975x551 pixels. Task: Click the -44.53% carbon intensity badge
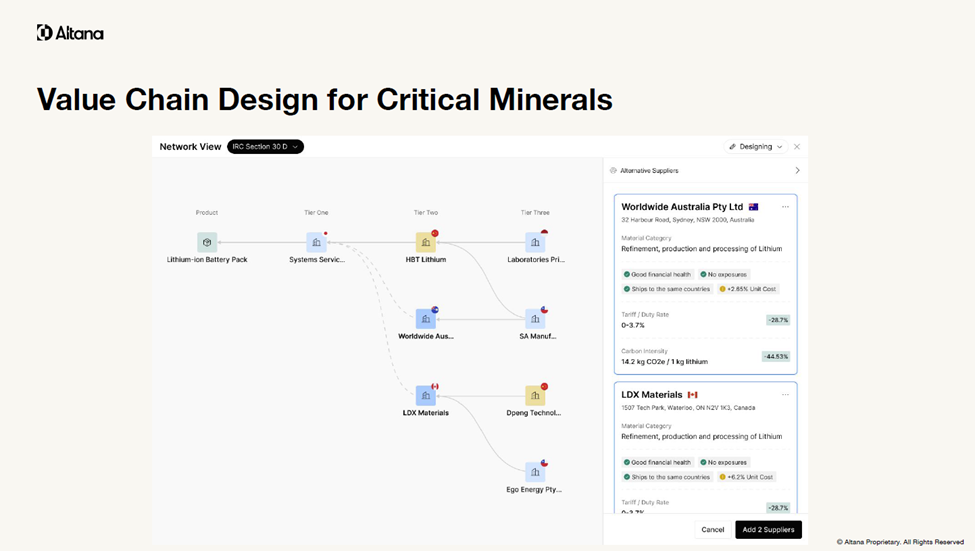point(776,356)
